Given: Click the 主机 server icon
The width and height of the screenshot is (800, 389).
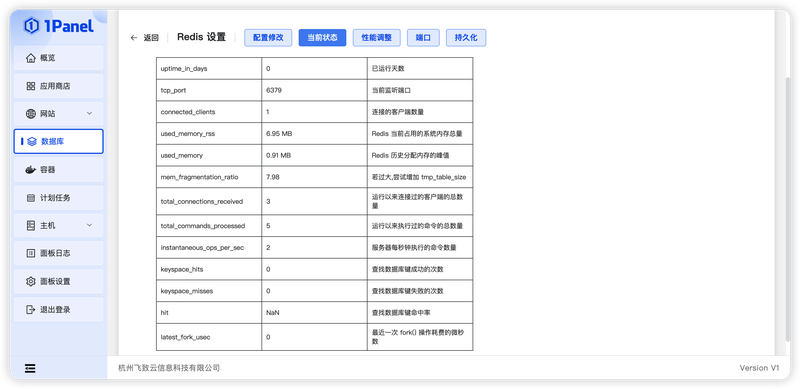Looking at the screenshot, I should (x=31, y=225).
